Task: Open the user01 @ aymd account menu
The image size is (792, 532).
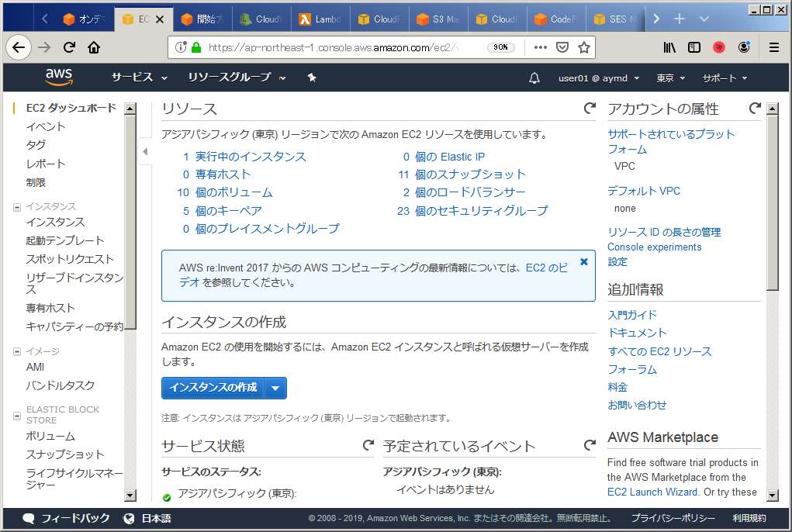Action: tap(599, 78)
